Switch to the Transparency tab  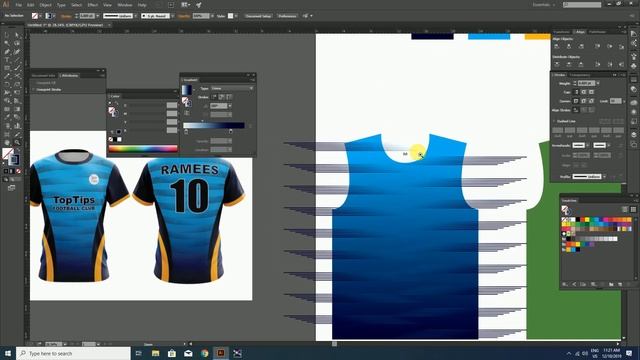[x=580, y=75]
